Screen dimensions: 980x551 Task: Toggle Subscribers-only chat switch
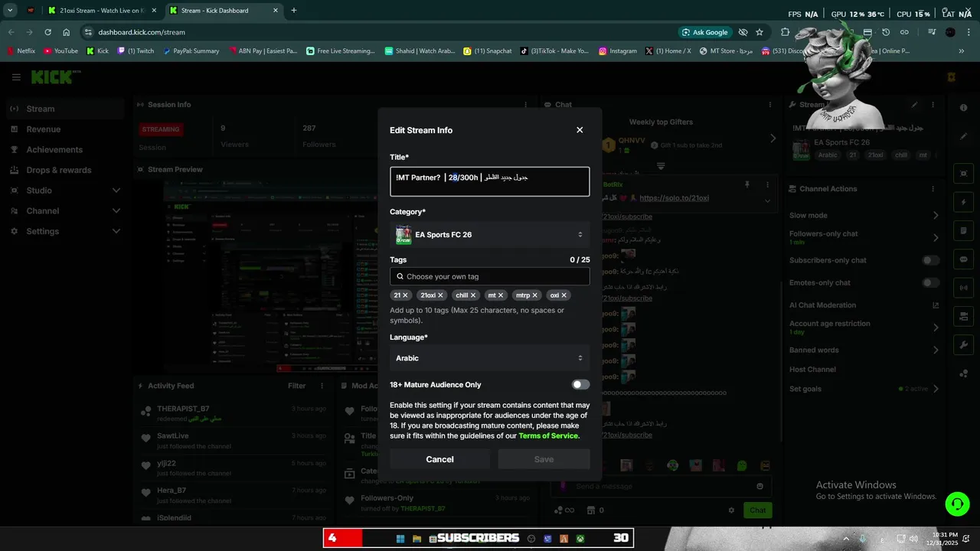click(x=930, y=260)
